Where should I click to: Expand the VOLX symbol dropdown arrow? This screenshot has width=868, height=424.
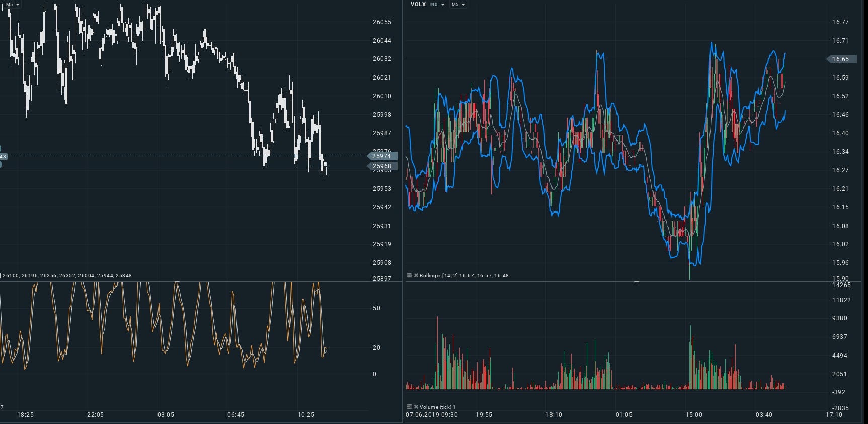443,5
